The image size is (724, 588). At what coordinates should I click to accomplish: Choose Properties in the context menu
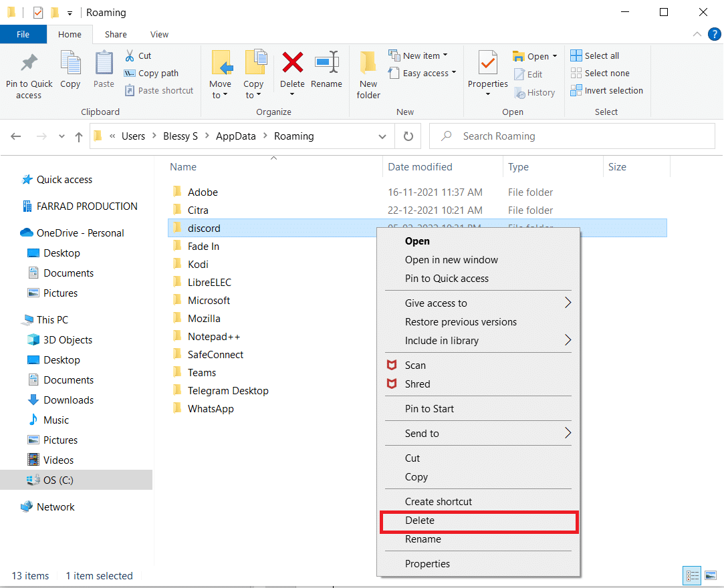pos(478,563)
